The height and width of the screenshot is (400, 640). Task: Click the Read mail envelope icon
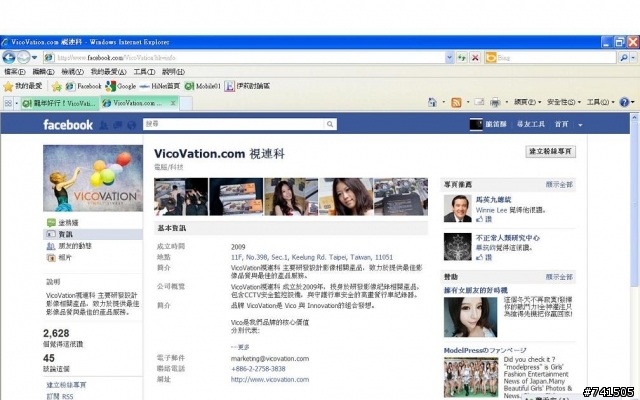click(x=479, y=102)
